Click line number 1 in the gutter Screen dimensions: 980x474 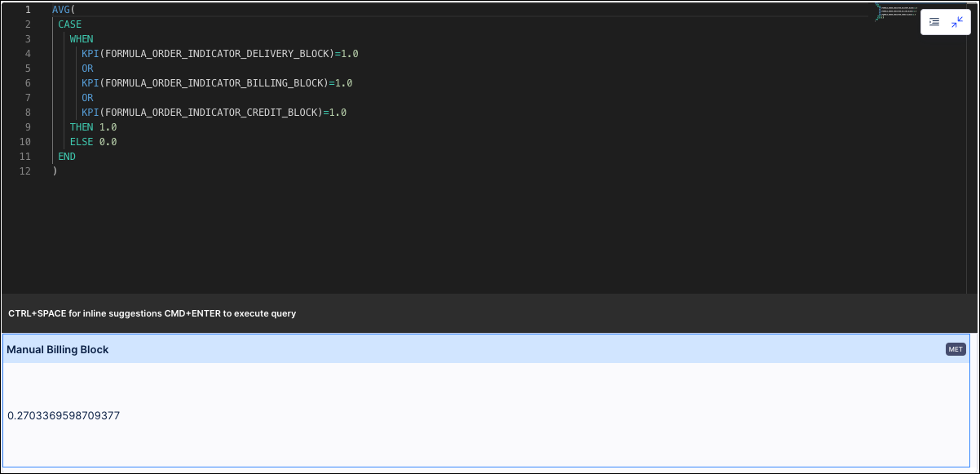point(28,10)
